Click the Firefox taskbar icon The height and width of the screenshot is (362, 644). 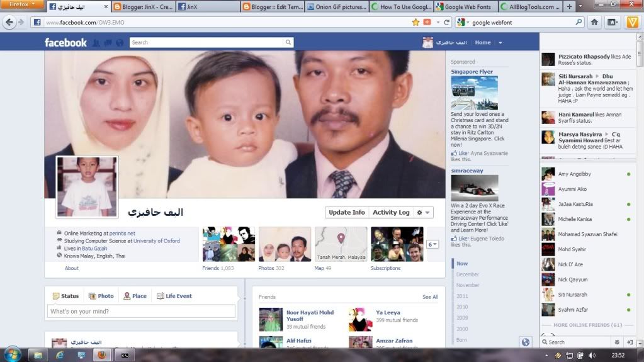coord(102,355)
